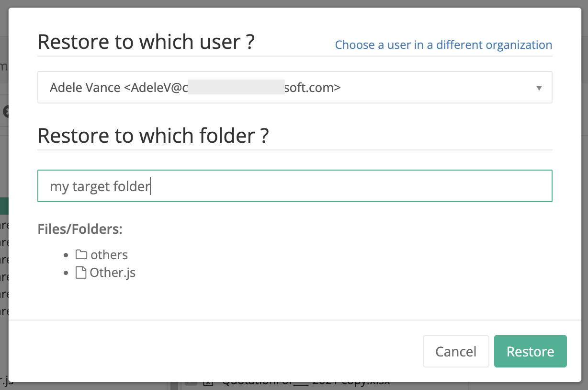
Task: Click the bullet point next to others
Action: click(x=66, y=254)
